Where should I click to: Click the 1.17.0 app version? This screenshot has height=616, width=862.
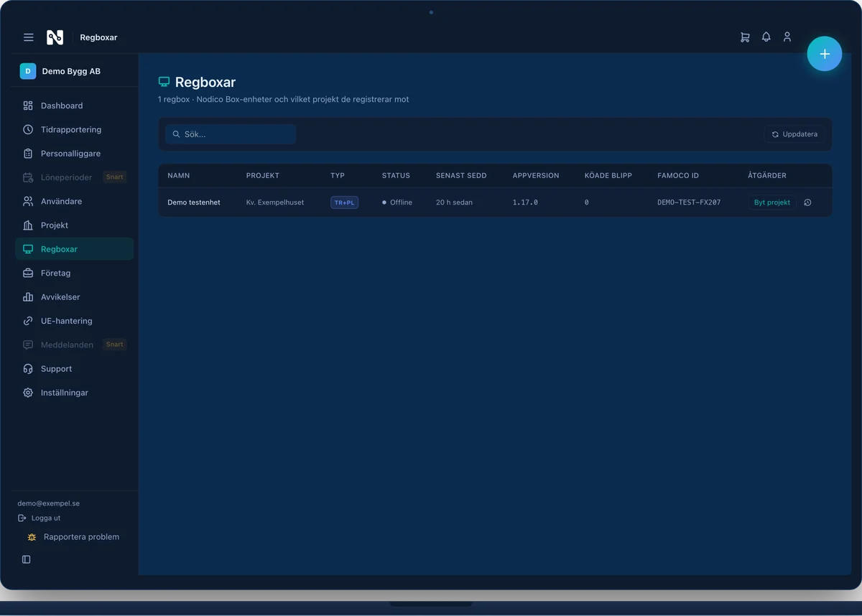point(525,202)
